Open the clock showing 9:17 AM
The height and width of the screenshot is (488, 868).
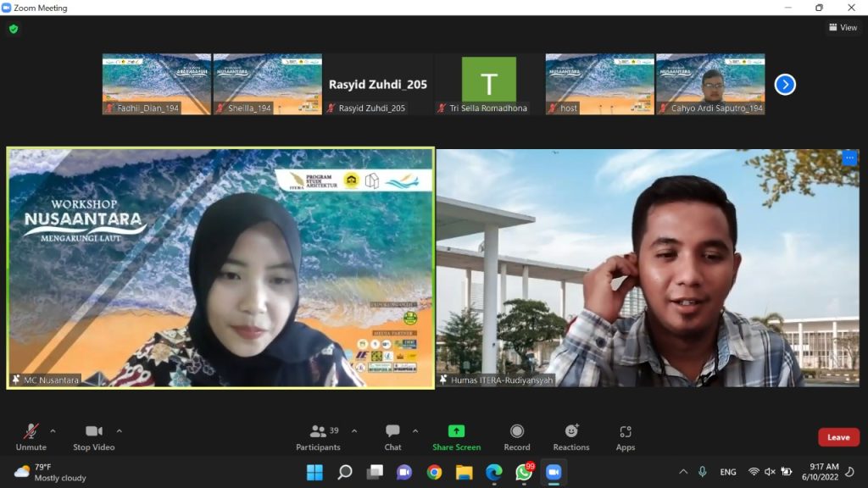(821, 472)
